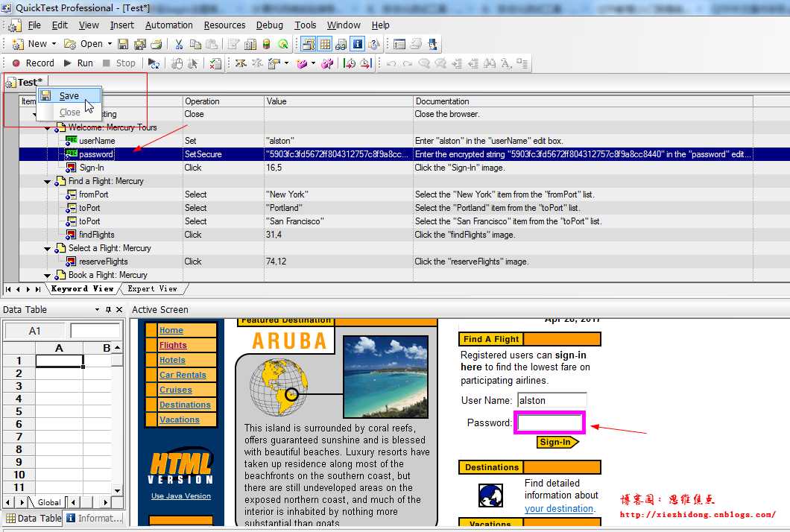The height and width of the screenshot is (532, 790).
Task: Click the Find binoculars toolbar icon
Action: point(490,63)
